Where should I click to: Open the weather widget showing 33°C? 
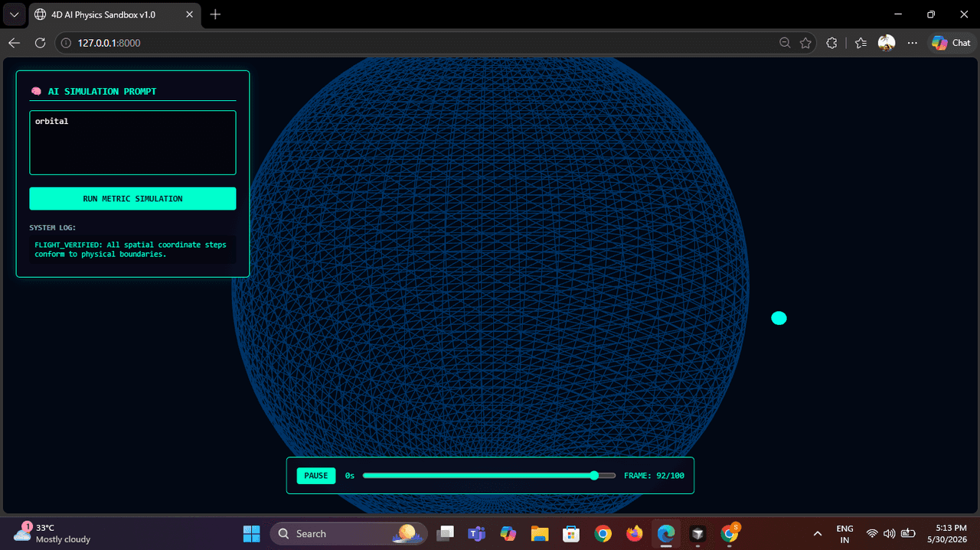coord(52,533)
